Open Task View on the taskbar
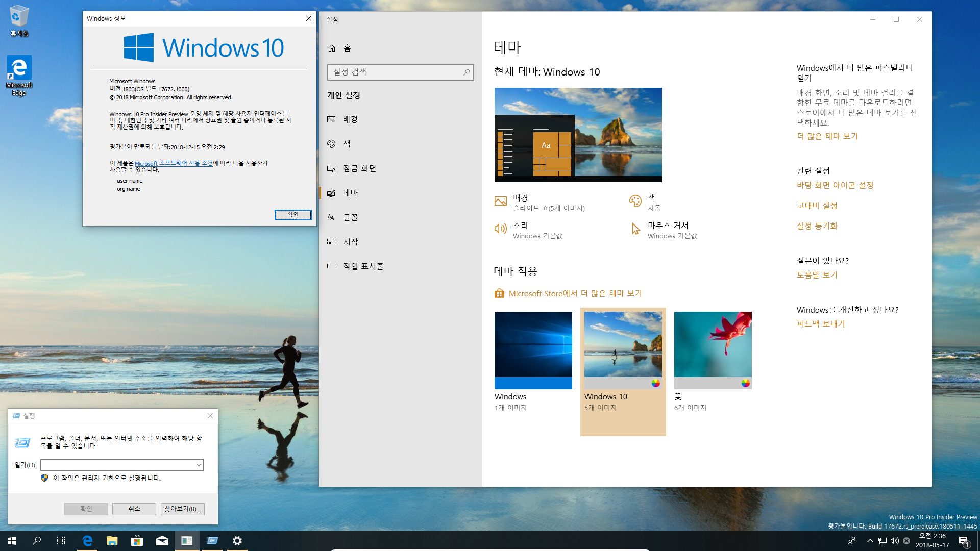 pyautogui.click(x=61, y=541)
